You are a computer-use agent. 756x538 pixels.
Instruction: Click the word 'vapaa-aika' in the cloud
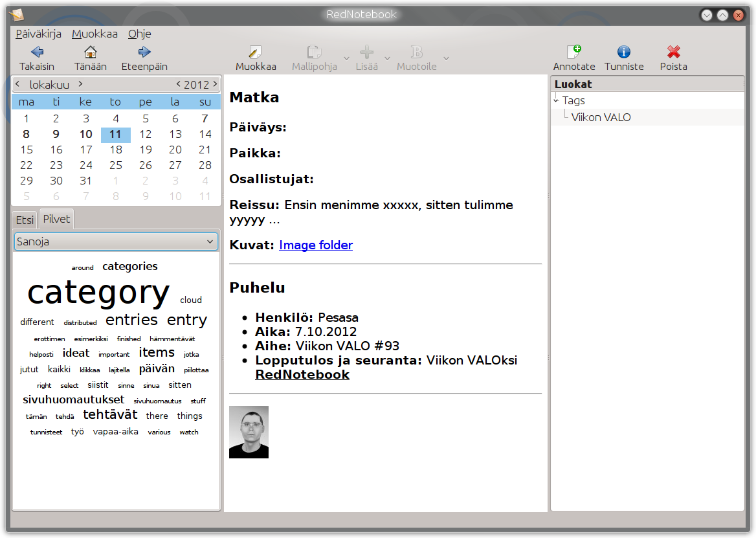coord(116,431)
